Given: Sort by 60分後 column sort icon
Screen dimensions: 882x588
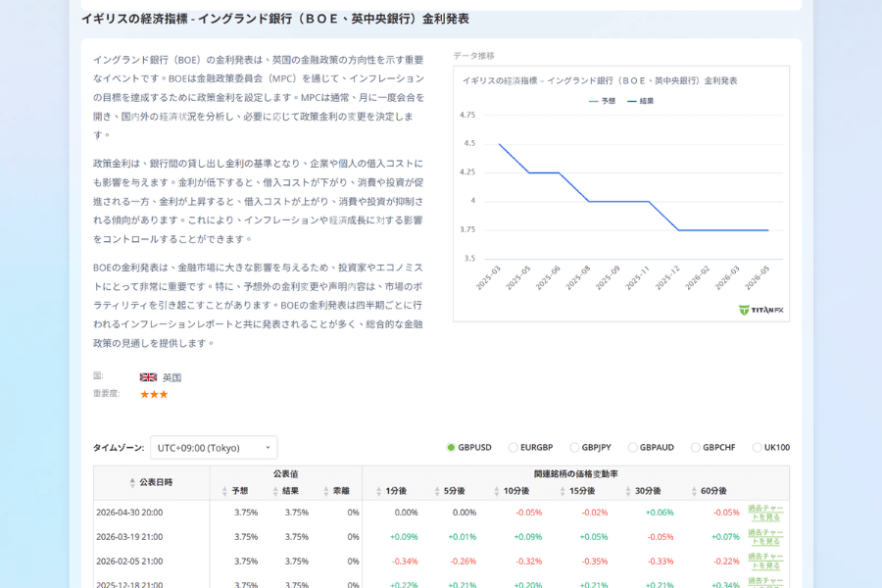Looking at the screenshot, I should click(694, 491).
